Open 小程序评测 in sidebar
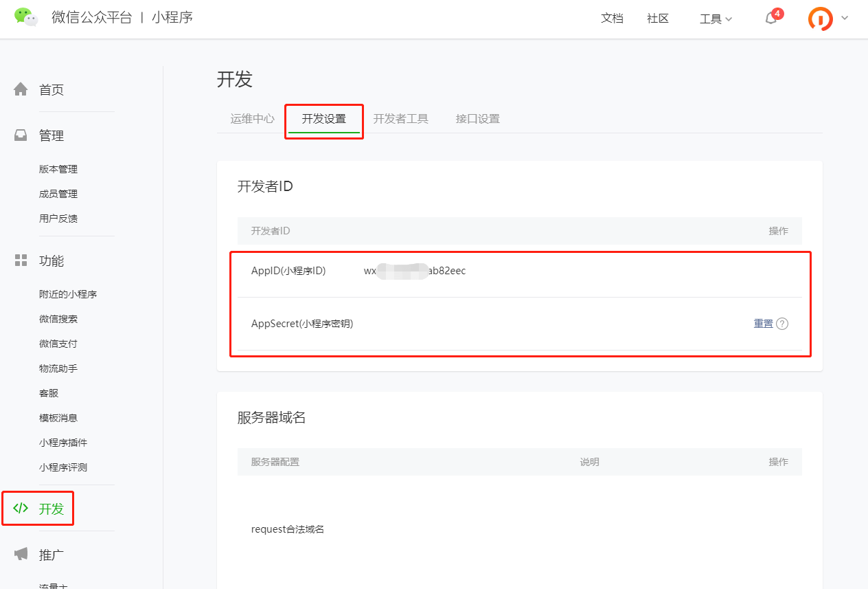 (63, 467)
